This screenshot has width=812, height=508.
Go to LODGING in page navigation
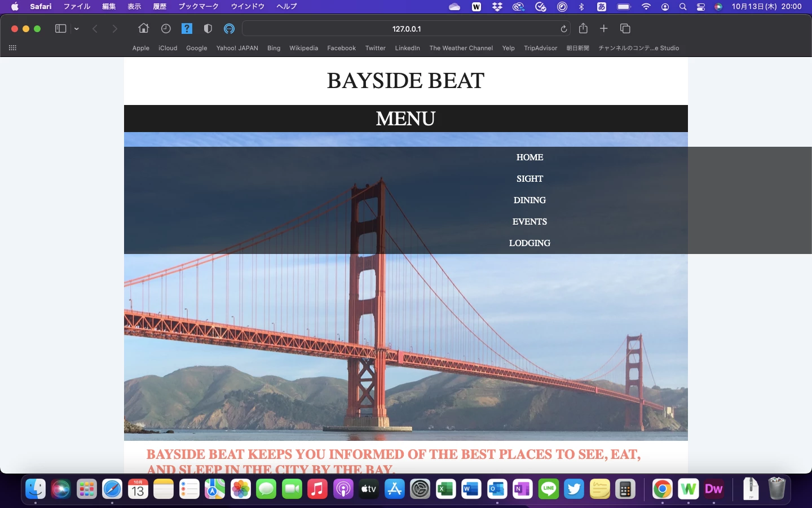coord(530,243)
